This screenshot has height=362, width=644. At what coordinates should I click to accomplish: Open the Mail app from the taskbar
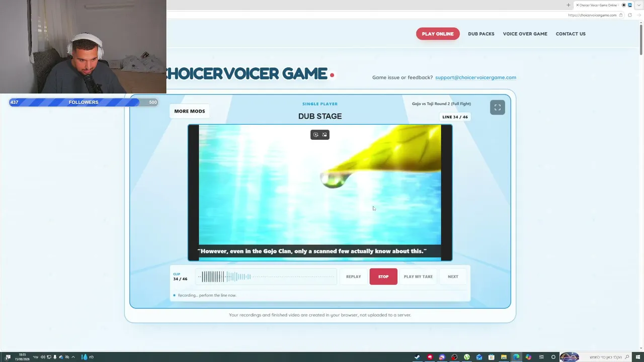pos(479,357)
